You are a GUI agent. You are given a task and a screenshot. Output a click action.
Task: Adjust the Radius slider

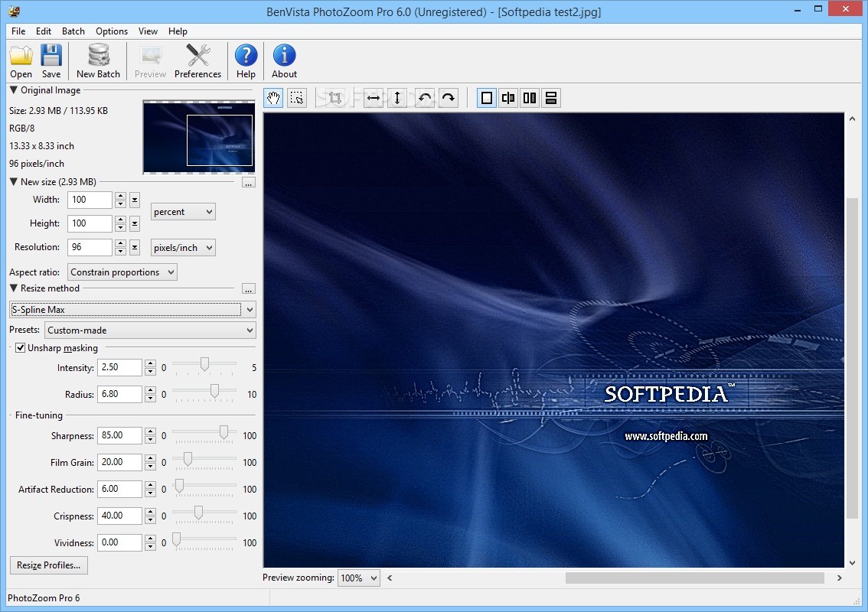[x=214, y=391]
